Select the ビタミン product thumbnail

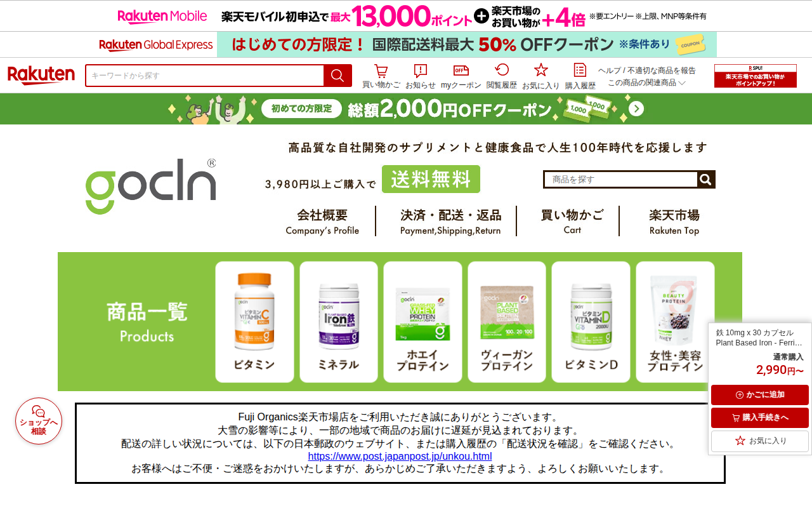point(254,322)
